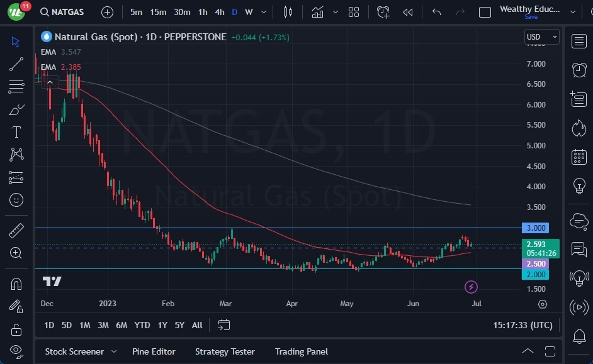The width and height of the screenshot is (593, 364).
Task: Open private chat messages panel
Action: pos(579,250)
